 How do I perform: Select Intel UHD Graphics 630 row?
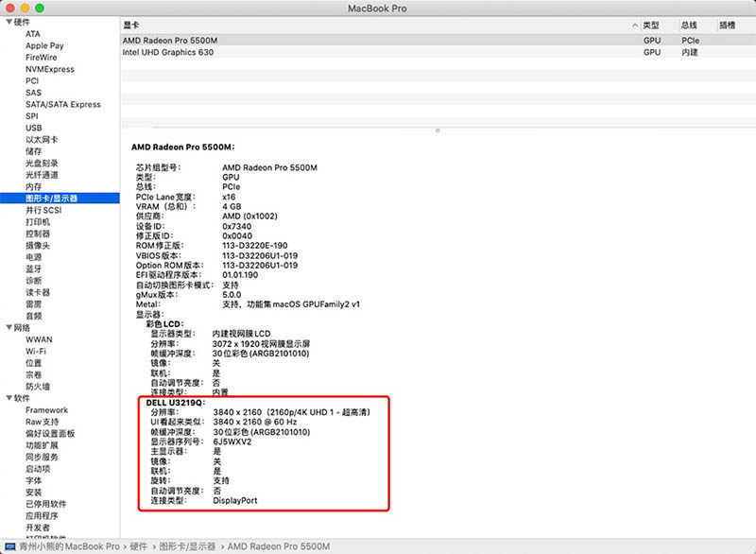[438, 52]
